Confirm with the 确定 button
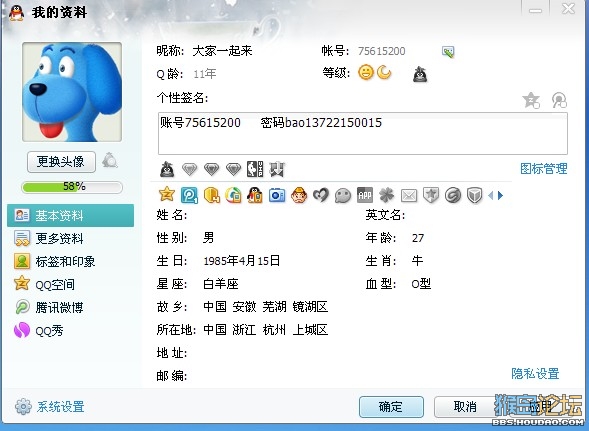Viewport: 589px width, 431px height. pyautogui.click(x=391, y=407)
